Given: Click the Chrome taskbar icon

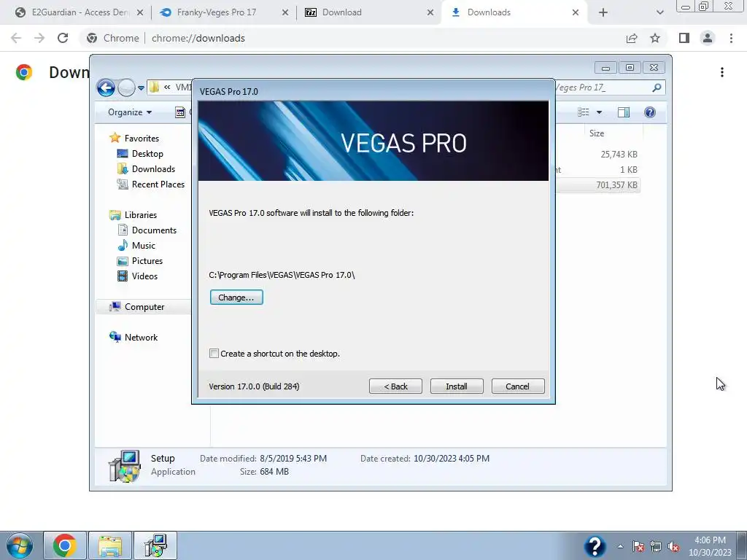Looking at the screenshot, I should click(x=65, y=545).
